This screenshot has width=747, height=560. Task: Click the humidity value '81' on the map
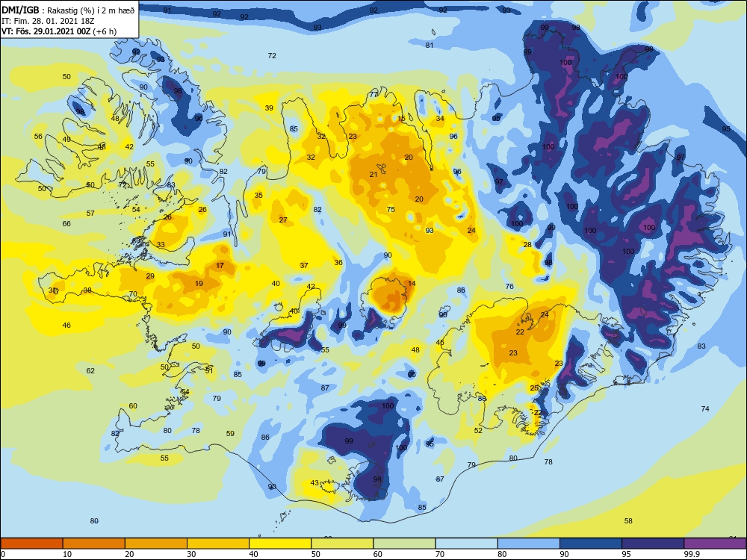point(430,46)
